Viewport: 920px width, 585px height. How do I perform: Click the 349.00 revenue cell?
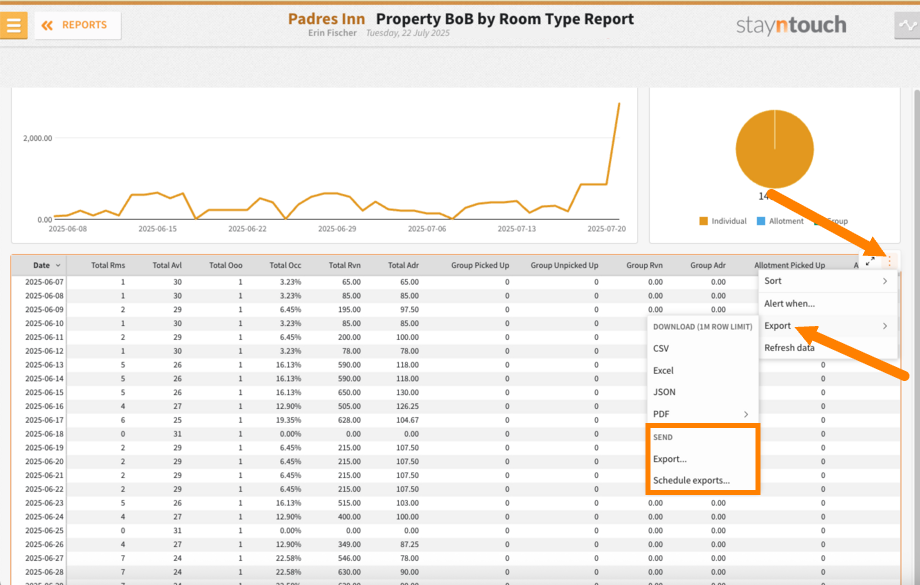coord(349,545)
